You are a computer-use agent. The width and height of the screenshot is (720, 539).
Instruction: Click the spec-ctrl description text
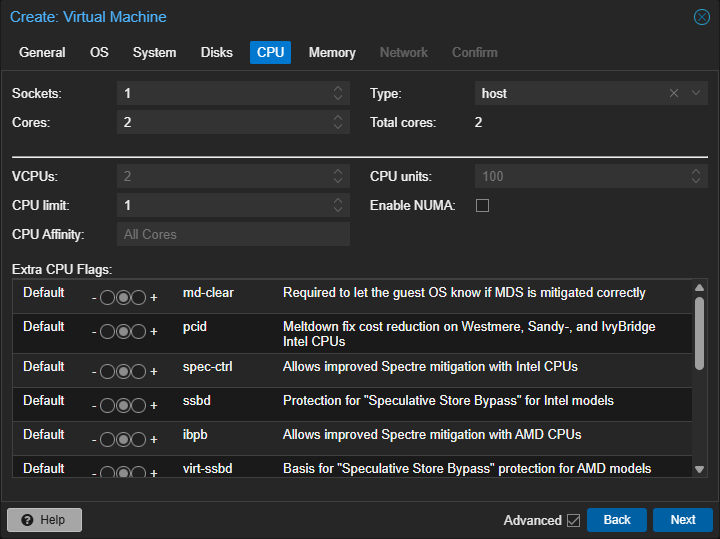pyautogui.click(x=430, y=366)
